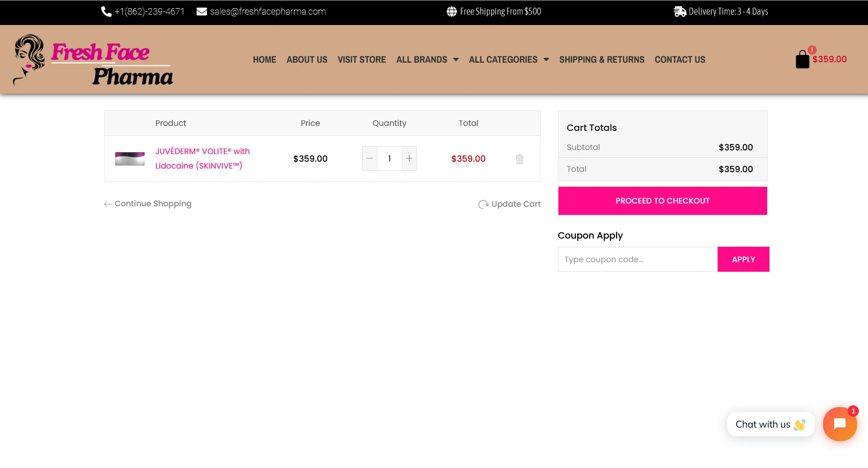
Task: Open Shipping & Returns page
Action: (602, 60)
